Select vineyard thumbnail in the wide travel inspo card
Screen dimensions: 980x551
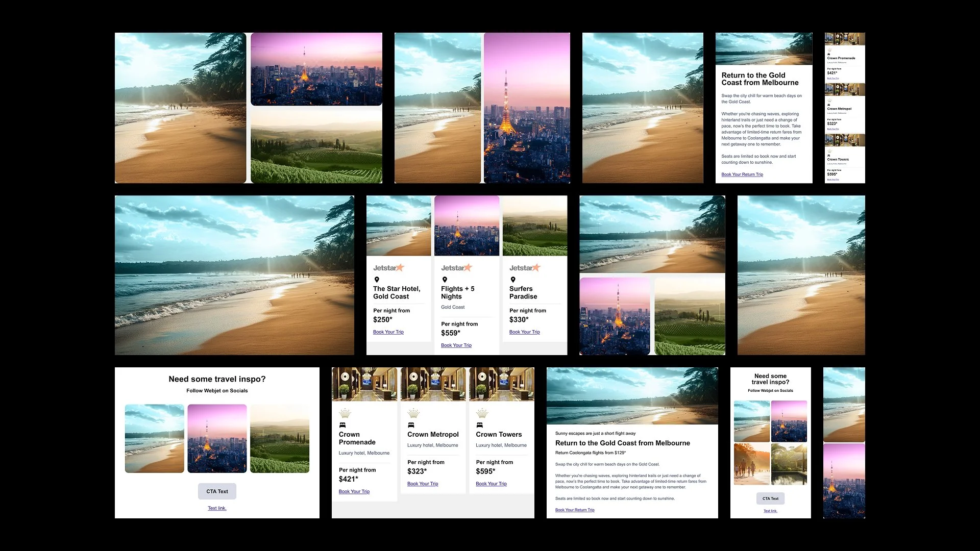pos(280,439)
